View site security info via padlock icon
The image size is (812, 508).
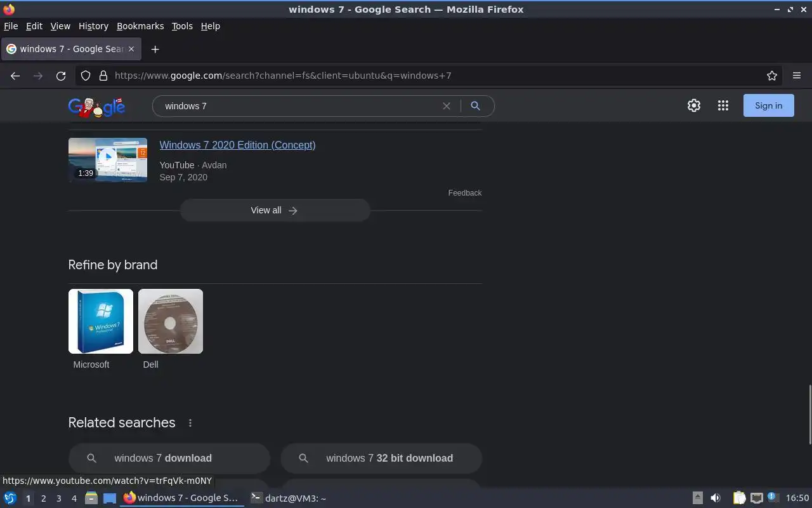103,76
